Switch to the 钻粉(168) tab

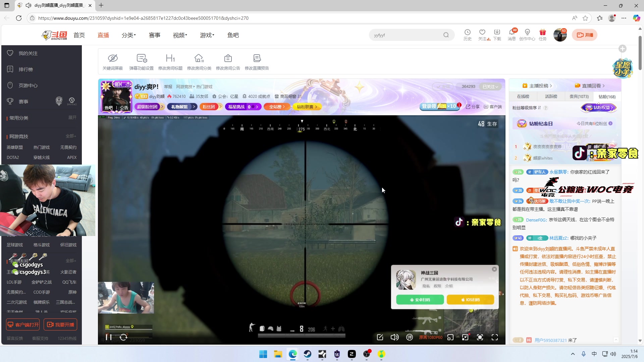pyautogui.click(x=607, y=97)
